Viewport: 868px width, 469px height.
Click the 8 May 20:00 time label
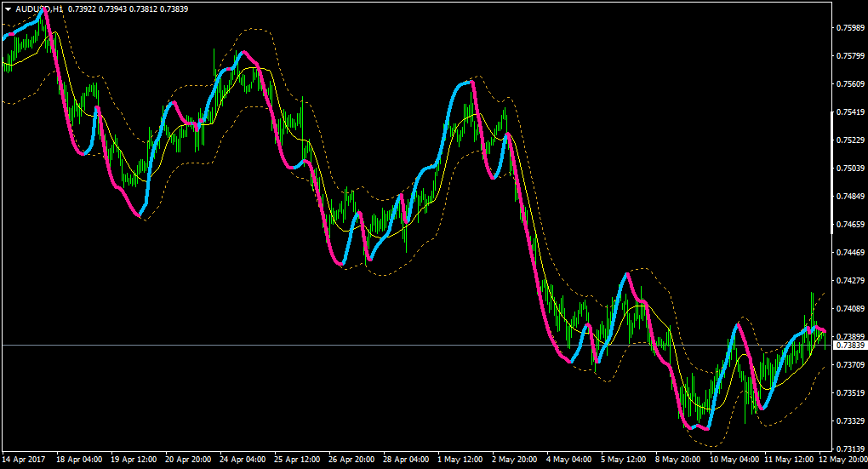coord(679,460)
